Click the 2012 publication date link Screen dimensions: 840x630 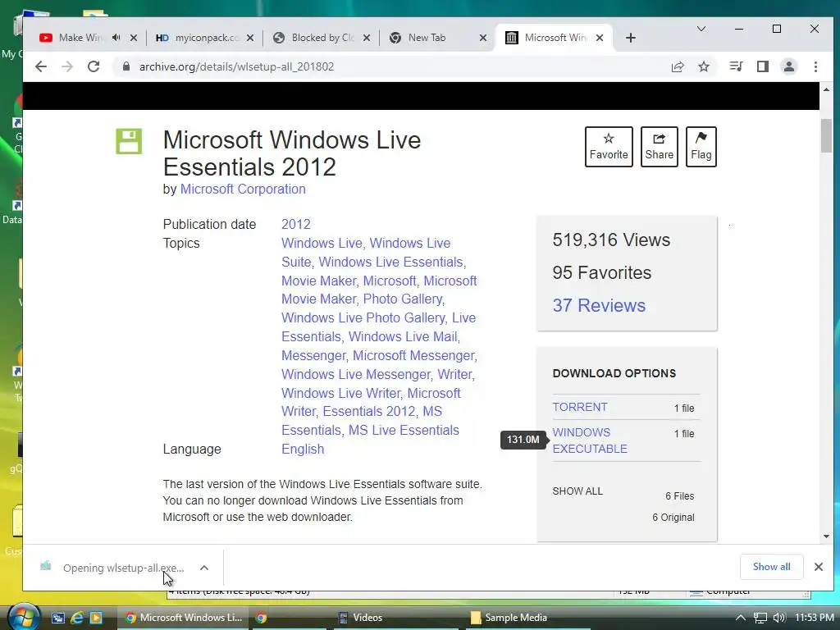click(295, 225)
